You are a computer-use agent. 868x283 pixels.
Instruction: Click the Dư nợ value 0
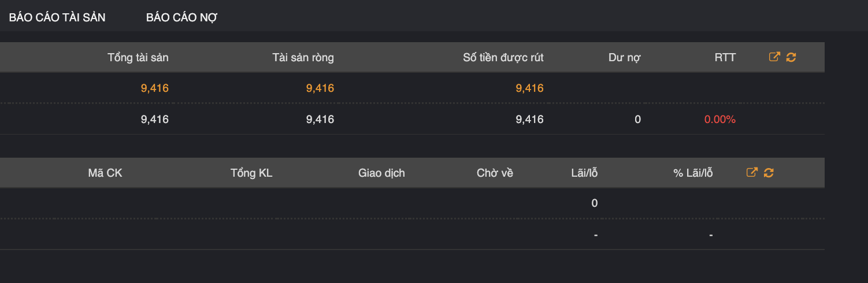pos(637,120)
